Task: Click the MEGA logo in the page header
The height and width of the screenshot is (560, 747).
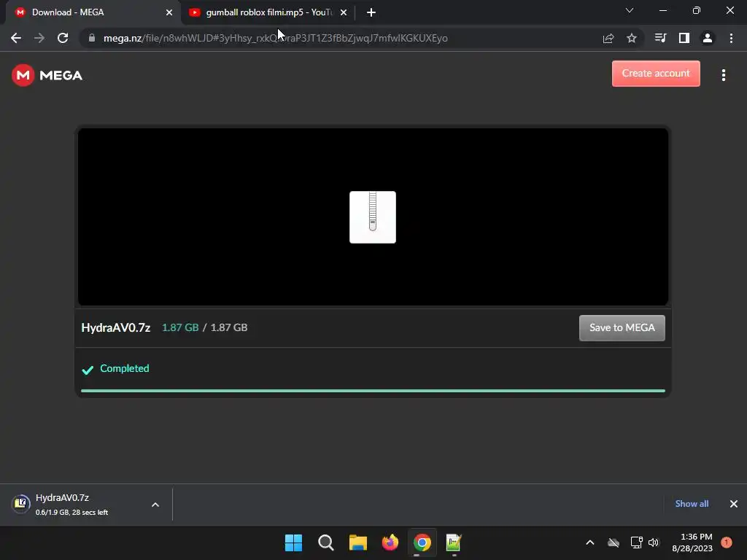Action: pyautogui.click(x=47, y=75)
